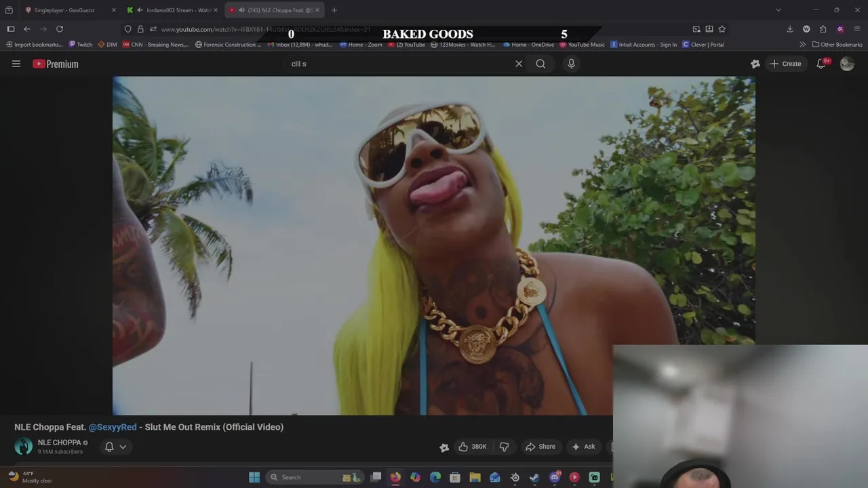The image size is (868, 488).
Task: Clear the YouTube search box text
Action: point(519,64)
